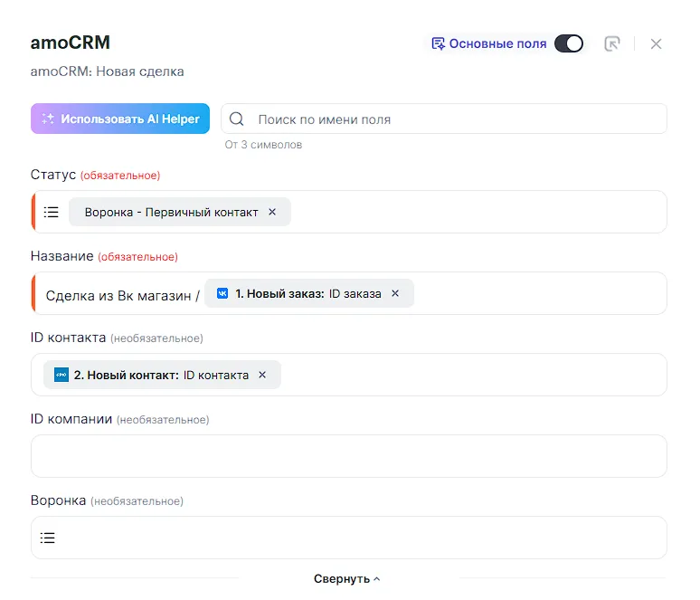
Task: Remove the Воронка - Первичный контакт tag
Action: [272, 212]
